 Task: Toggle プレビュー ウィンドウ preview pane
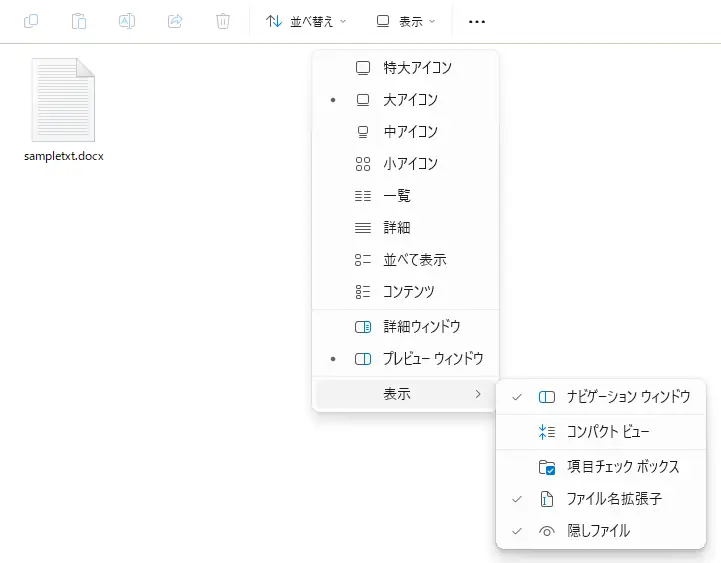tap(405, 359)
